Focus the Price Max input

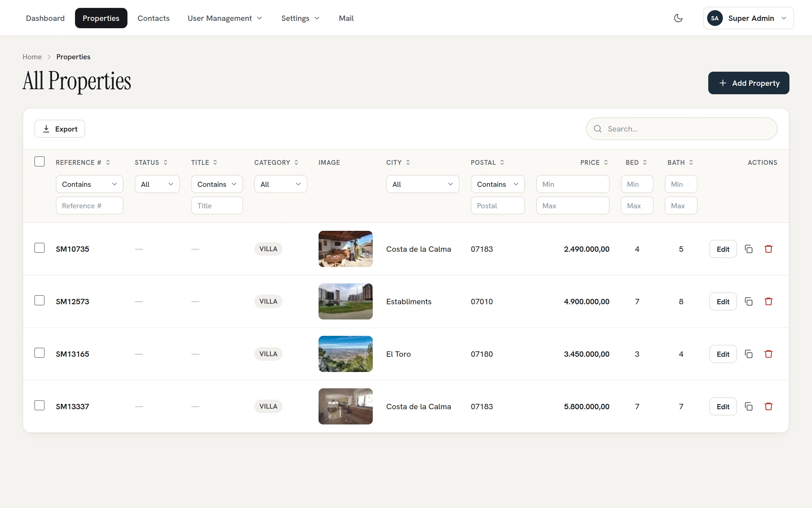573,206
